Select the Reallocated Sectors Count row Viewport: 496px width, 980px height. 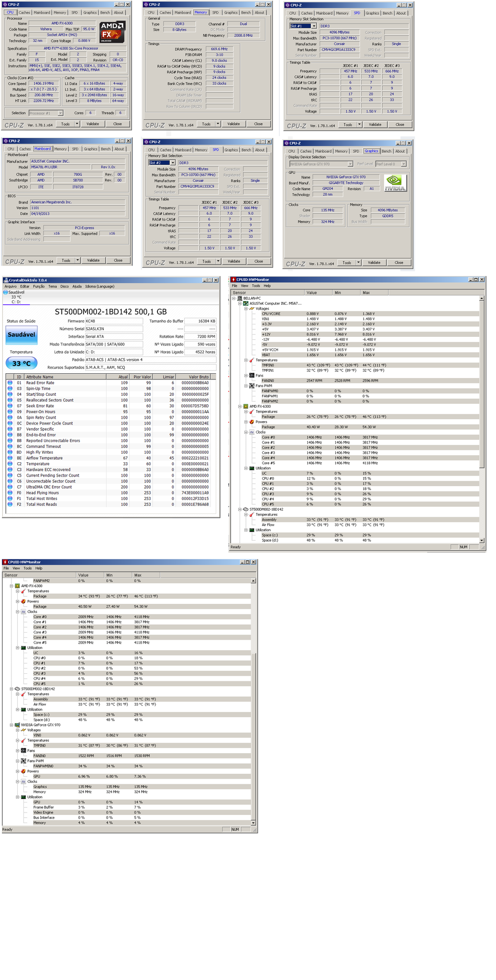point(111,400)
